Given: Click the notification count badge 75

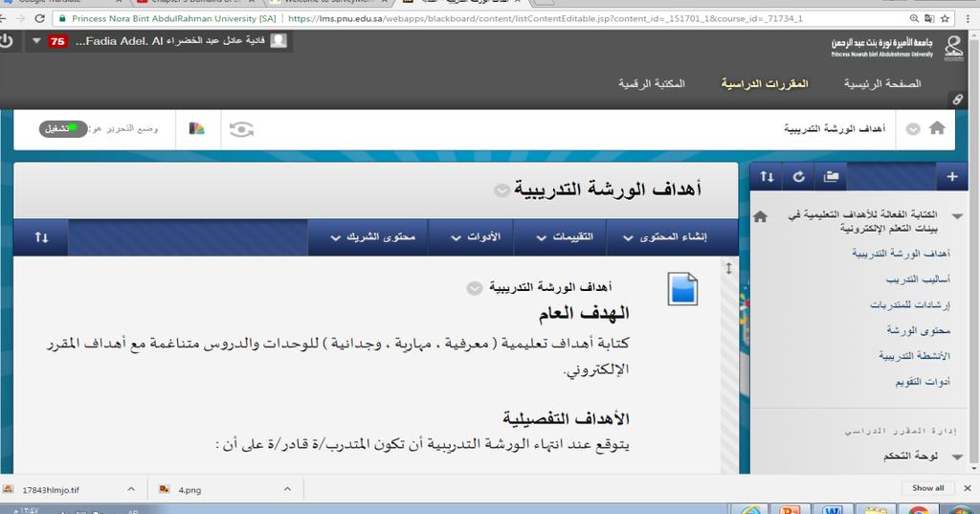Looking at the screenshot, I should 57,41.
